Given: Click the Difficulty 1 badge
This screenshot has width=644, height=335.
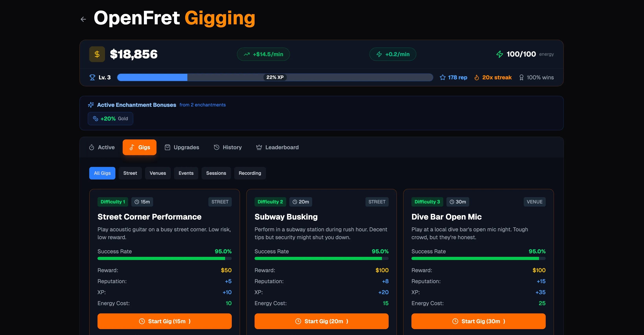Looking at the screenshot, I should coord(113,202).
